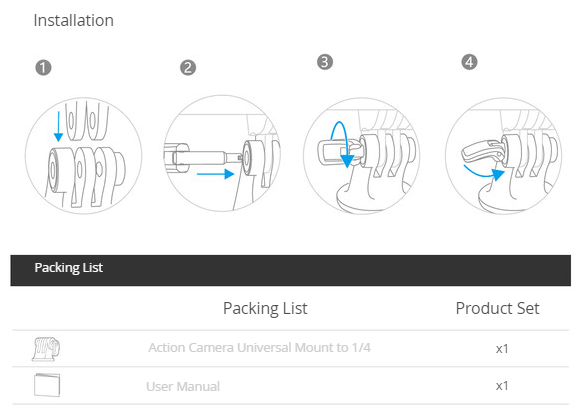Image resolution: width=585 pixels, height=417 pixels.
Task: Click the blue right arrow in step 2
Action: click(x=215, y=174)
